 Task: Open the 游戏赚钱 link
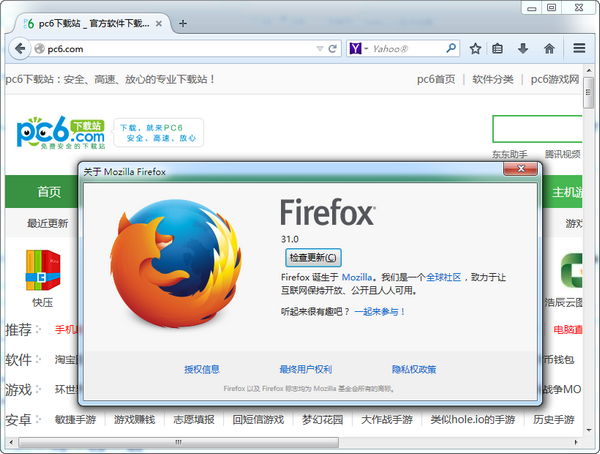coord(134,420)
